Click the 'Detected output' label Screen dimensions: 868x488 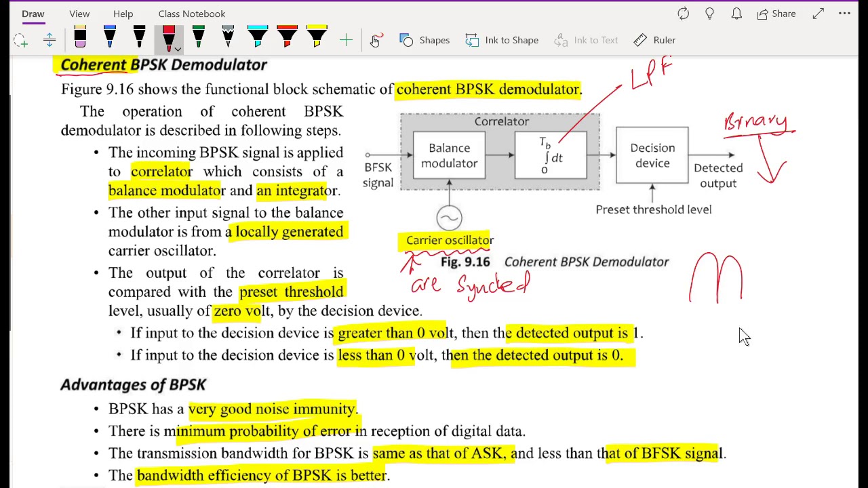click(x=718, y=176)
